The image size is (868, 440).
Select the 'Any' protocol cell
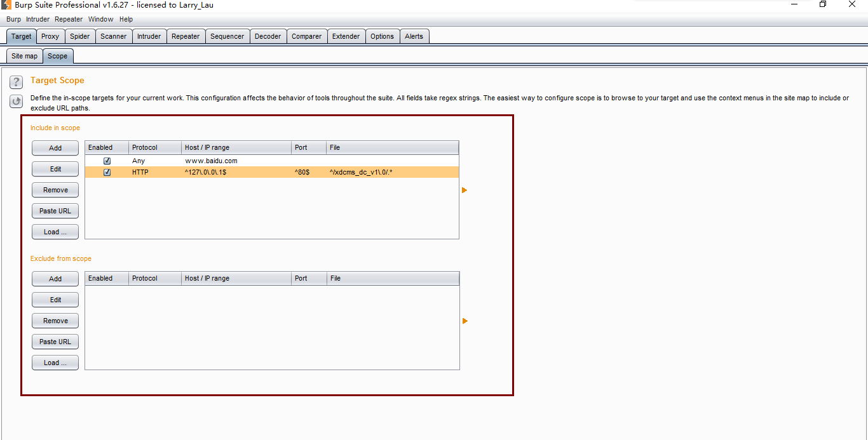click(x=155, y=161)
